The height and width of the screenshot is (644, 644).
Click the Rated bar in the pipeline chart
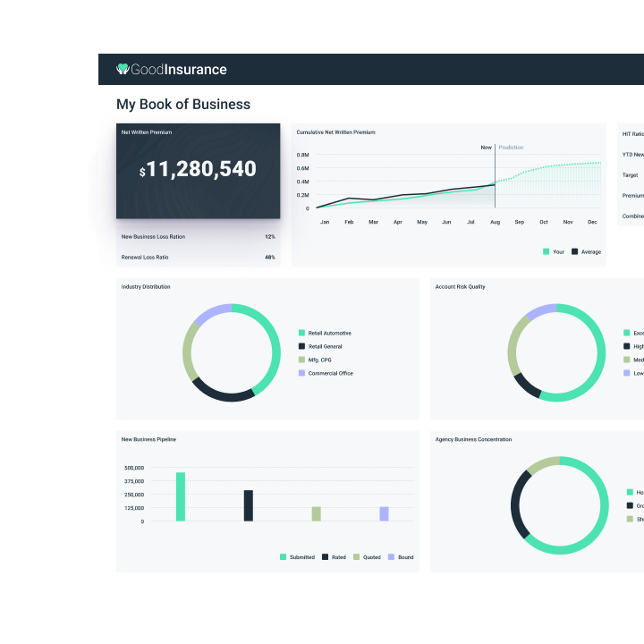[x=249, y=505]
